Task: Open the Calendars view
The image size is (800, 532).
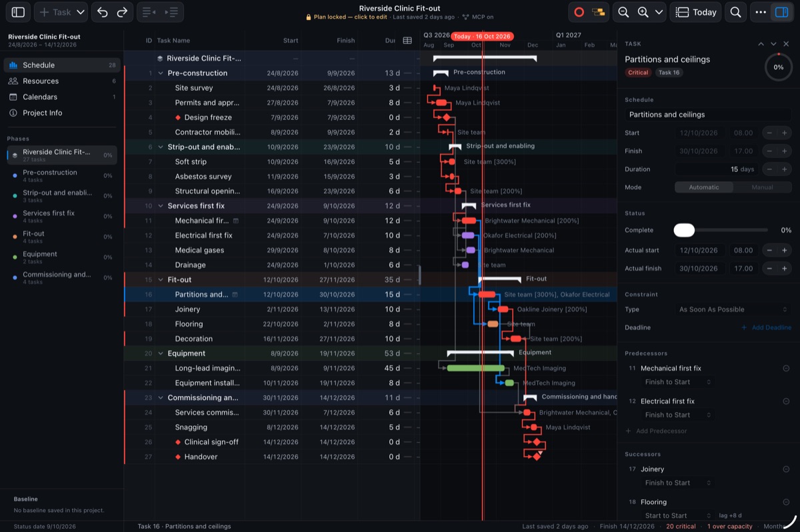Action: [x=61, y=97]
